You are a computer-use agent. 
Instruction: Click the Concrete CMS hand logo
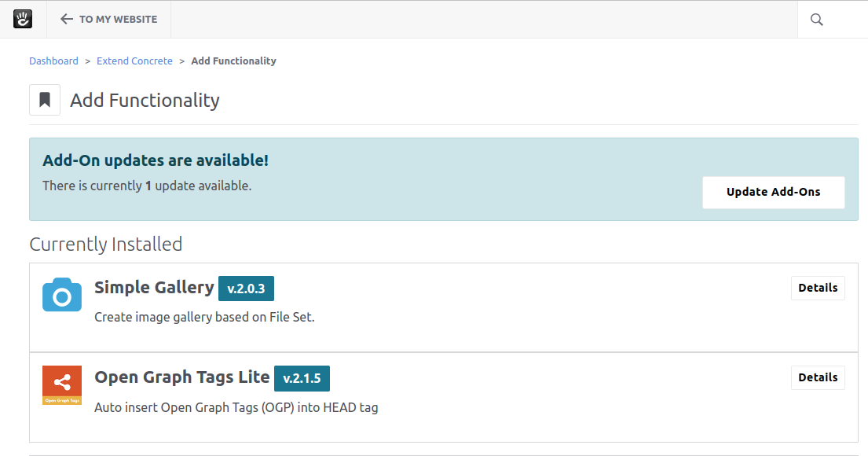click(24, 20)
